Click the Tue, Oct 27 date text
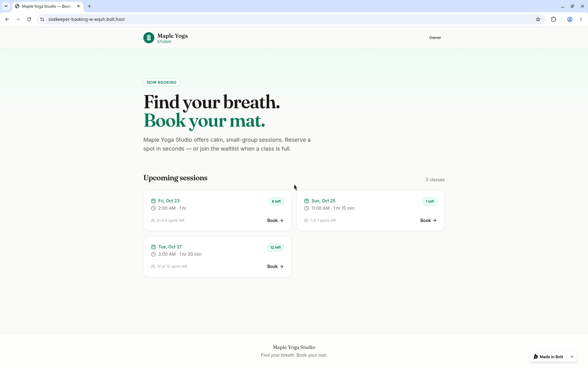588x368 pixels. pos(170,247)
